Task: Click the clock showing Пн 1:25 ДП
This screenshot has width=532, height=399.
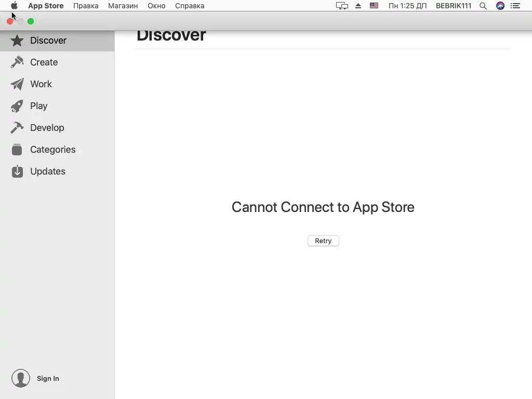Action: [x=407, y=6]
